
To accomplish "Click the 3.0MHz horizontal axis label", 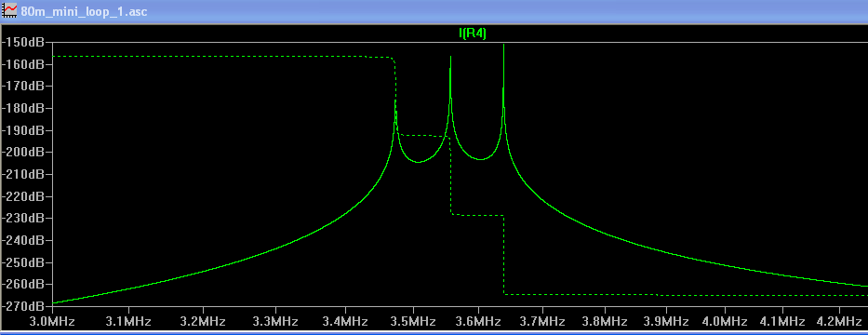I will click(x=52, y=322).
